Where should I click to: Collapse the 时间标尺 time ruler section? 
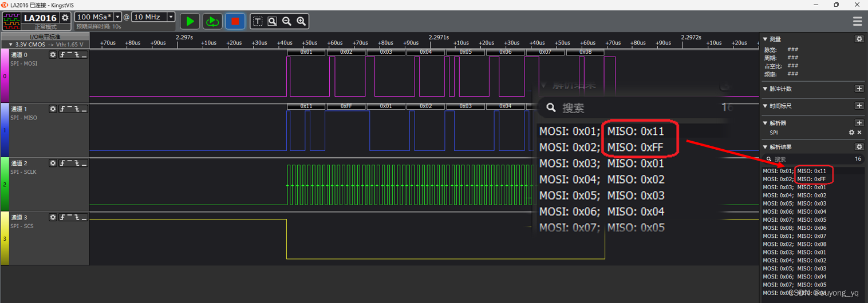[766, 106]
